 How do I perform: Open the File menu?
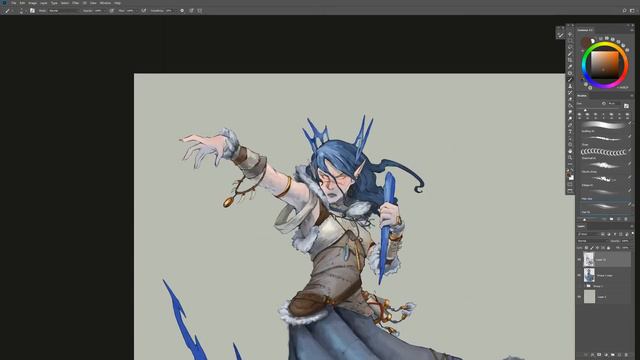pos(13,3)
